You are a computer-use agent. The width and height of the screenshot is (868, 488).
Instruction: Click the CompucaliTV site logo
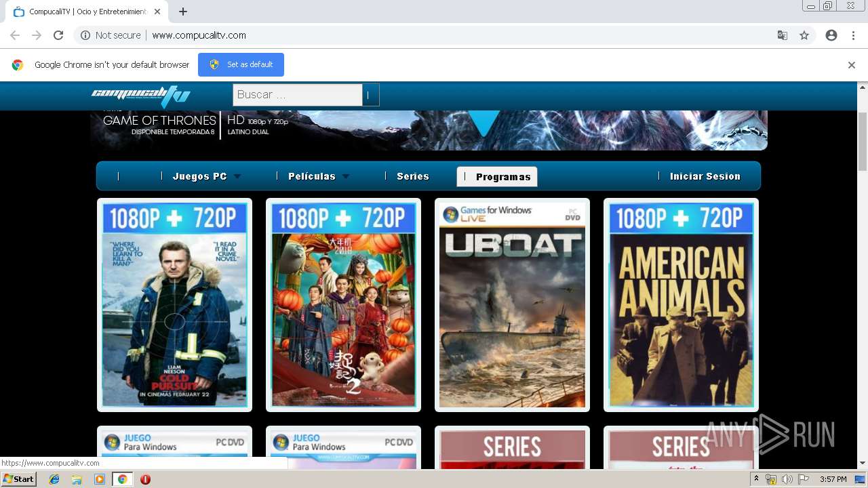tap(141, 96)
